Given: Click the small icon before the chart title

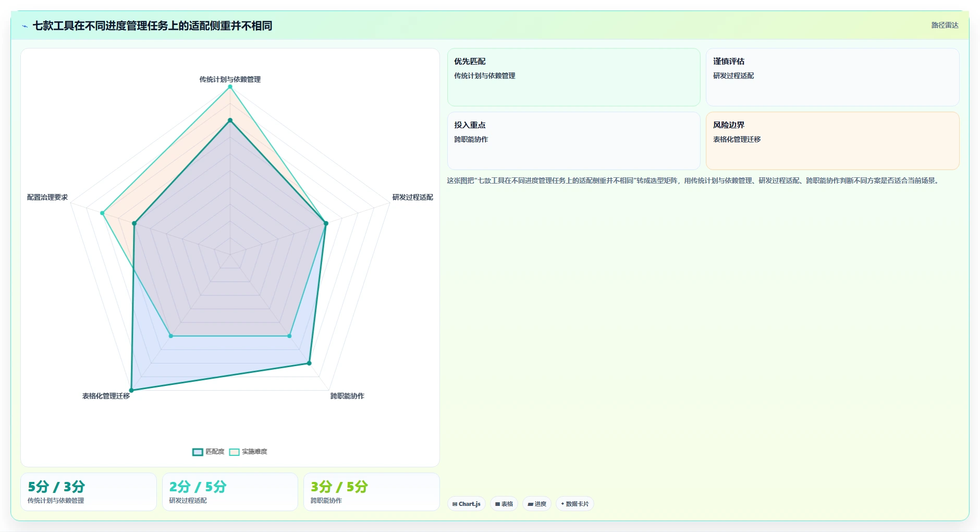Looking at the screenshot, I should click(24, 26).
